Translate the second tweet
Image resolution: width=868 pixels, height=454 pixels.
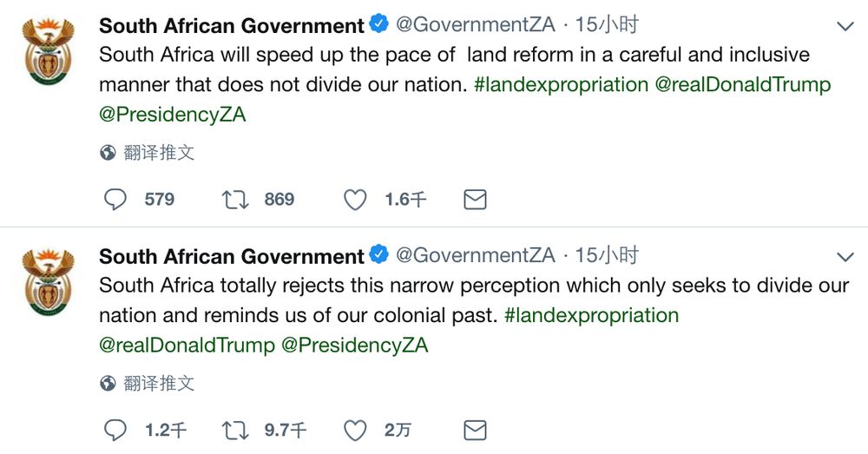pos(159,383)
